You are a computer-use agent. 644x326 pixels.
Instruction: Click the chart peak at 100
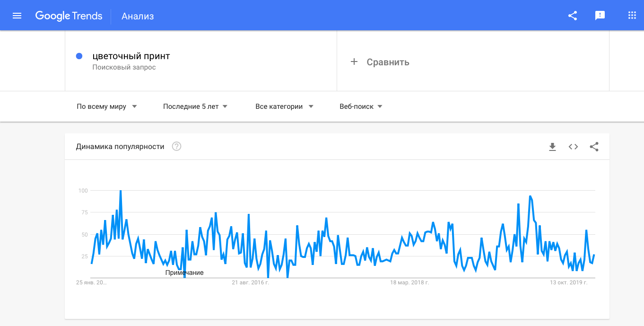(x=121, y=191)
